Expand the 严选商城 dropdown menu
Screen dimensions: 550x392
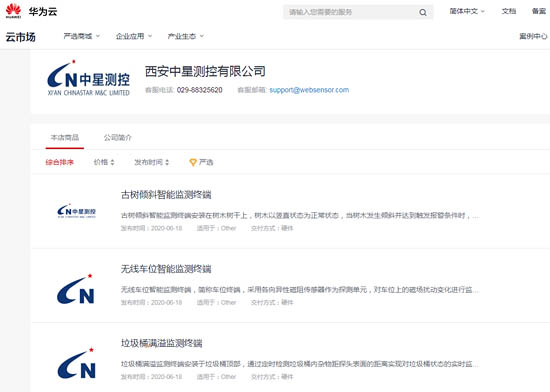[x=82, y=36]
